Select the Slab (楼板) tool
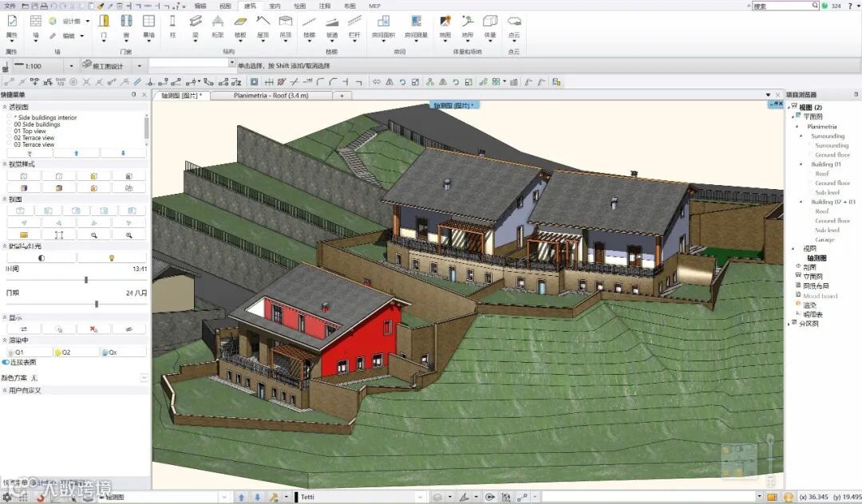This screenshot has height=504, width=862. tap(240, 27)
